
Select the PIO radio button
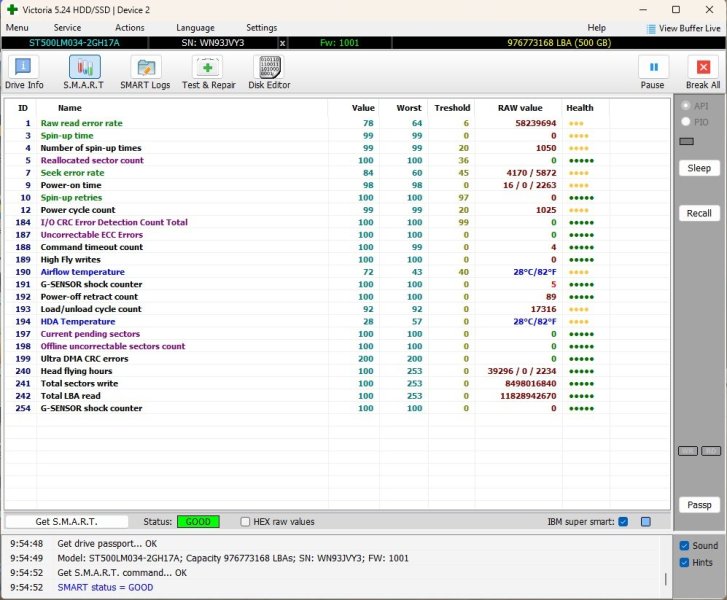tap(685, 122)
